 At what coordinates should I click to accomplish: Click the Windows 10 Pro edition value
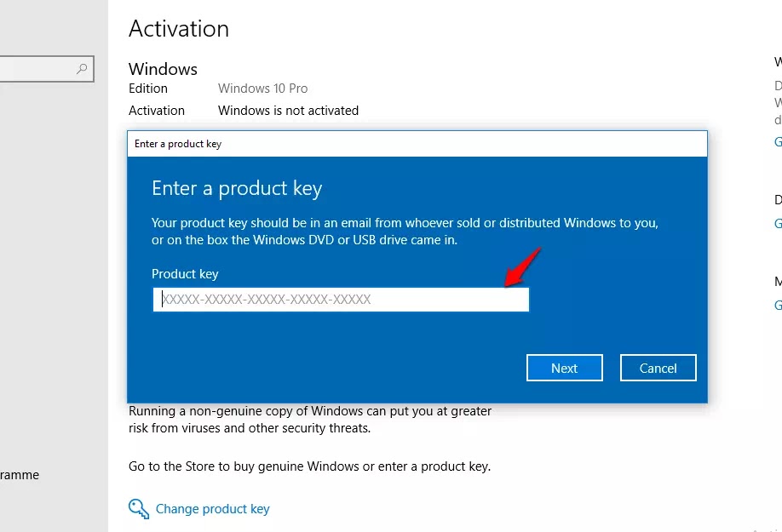263,89
